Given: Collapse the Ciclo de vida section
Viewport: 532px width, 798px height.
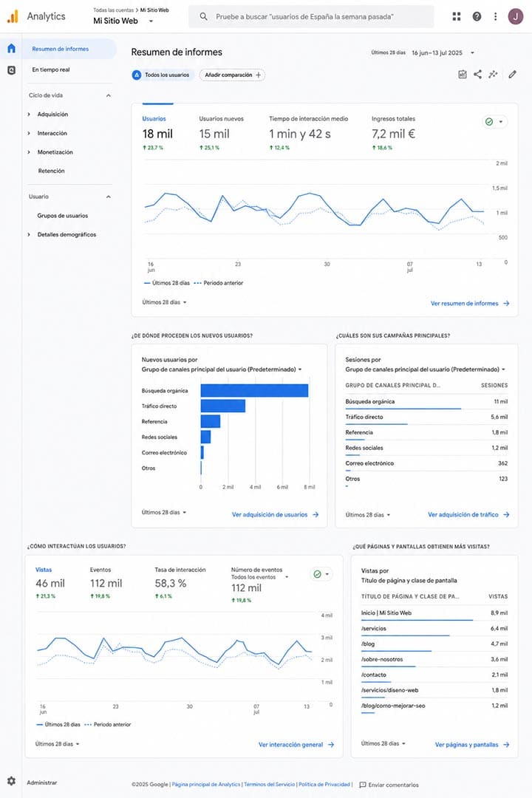Looking at the screenshot, I should [x=109, y=95].
